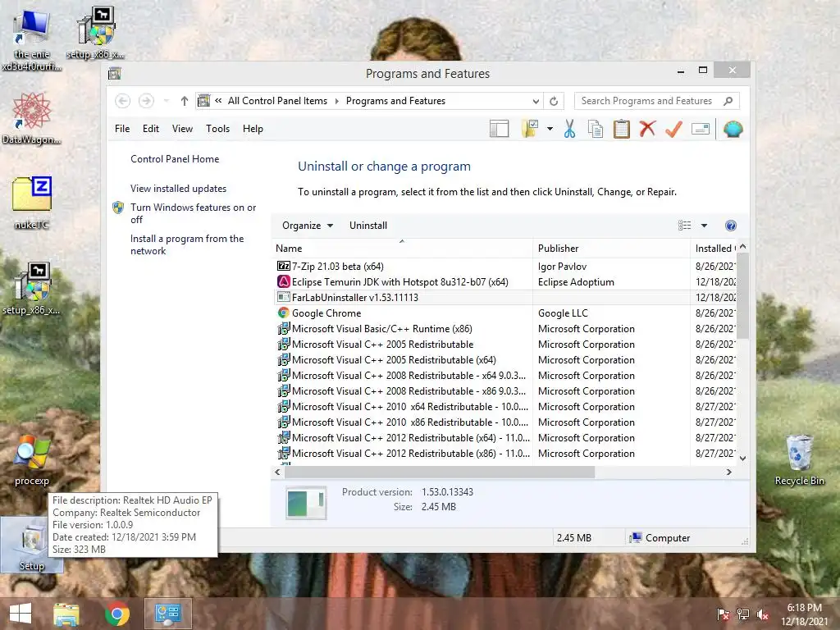
Task: Click the Copy toolbar icon
Action: coord(596,129)
